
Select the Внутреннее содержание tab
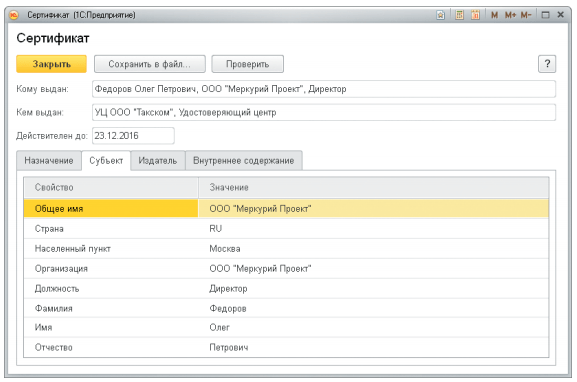(244, 160)
